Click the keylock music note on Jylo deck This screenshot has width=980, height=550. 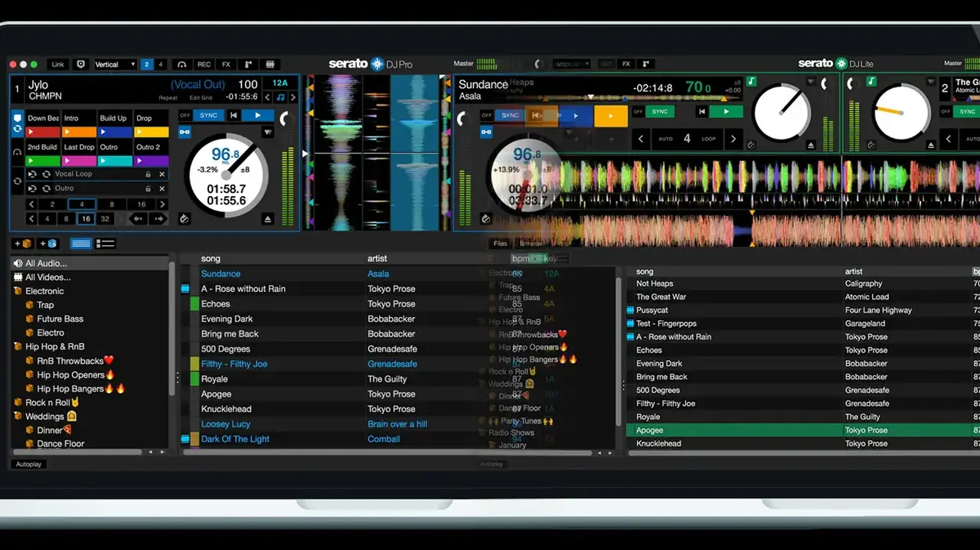[x=280, y=97]
